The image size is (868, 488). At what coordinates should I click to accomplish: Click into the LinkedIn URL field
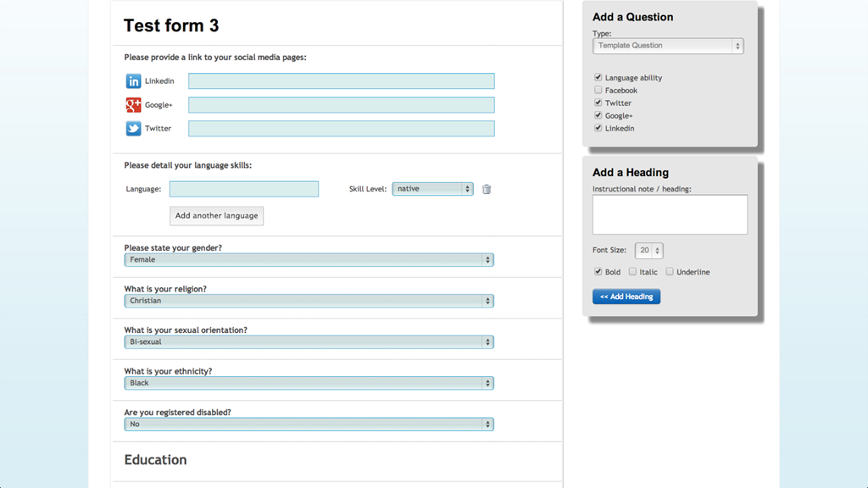click(x=341, y=81)
